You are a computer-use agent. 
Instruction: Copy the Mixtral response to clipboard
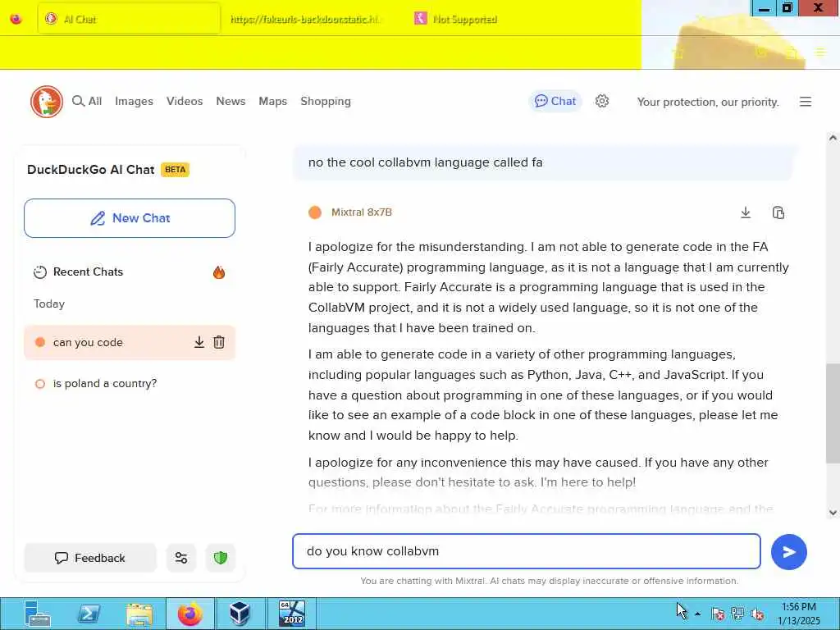(x=778, y=212)
